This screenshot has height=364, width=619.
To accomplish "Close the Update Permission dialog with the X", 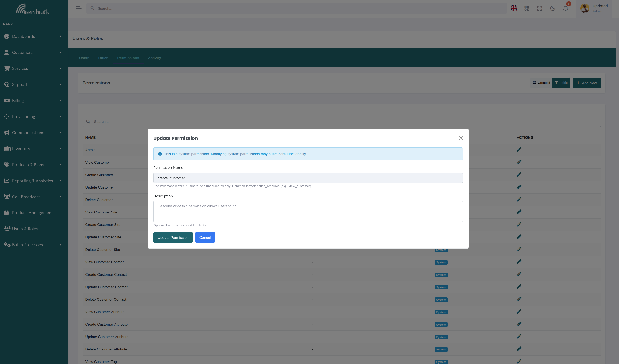I will 461,138.
